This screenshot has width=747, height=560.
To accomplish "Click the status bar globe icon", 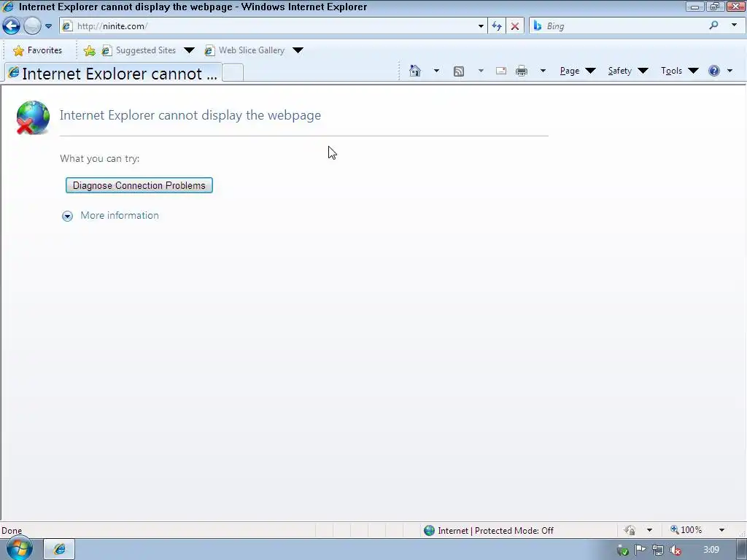I will (x=429, y=530).
